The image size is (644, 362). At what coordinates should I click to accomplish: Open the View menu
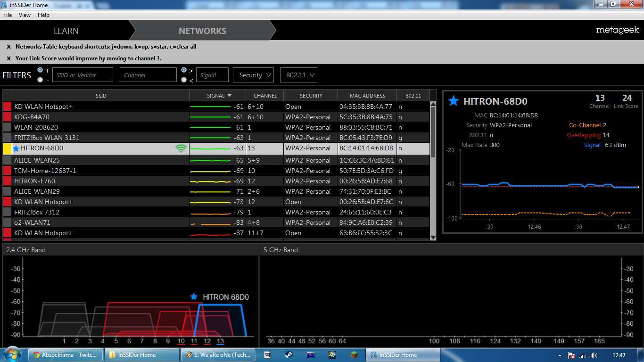(25, 15)
